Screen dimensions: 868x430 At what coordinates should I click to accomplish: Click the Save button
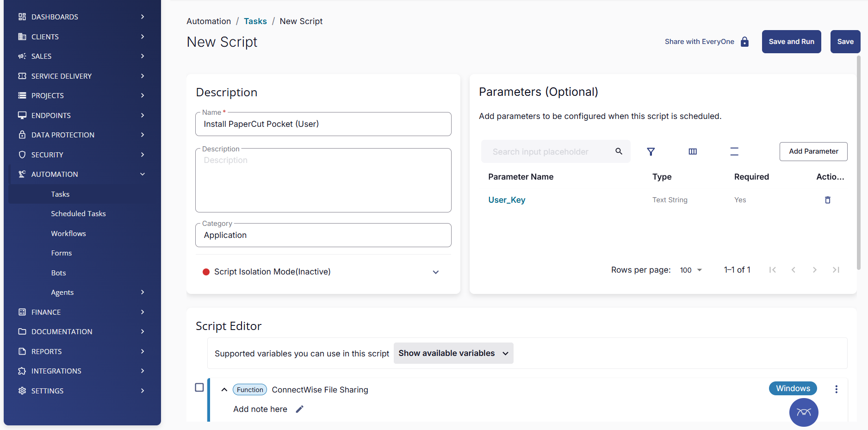[x=845, y=42]
